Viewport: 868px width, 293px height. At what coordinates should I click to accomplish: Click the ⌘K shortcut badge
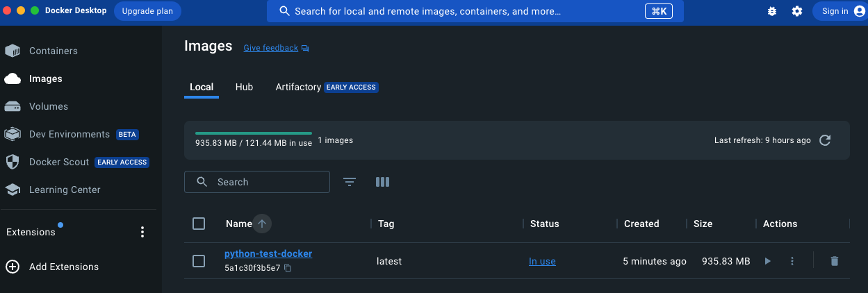[x=658, y=11]
